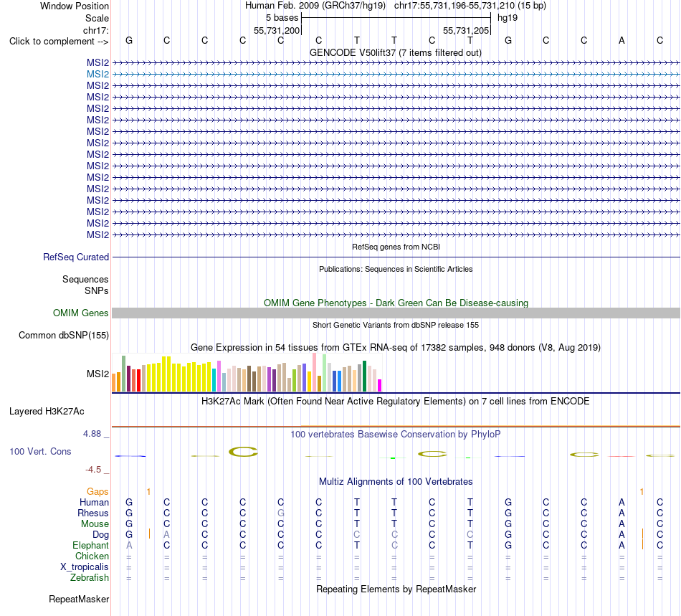The width and height of the screenshot is (681, 616).
Task: Select the Window Position label
Action: (75, 6)
